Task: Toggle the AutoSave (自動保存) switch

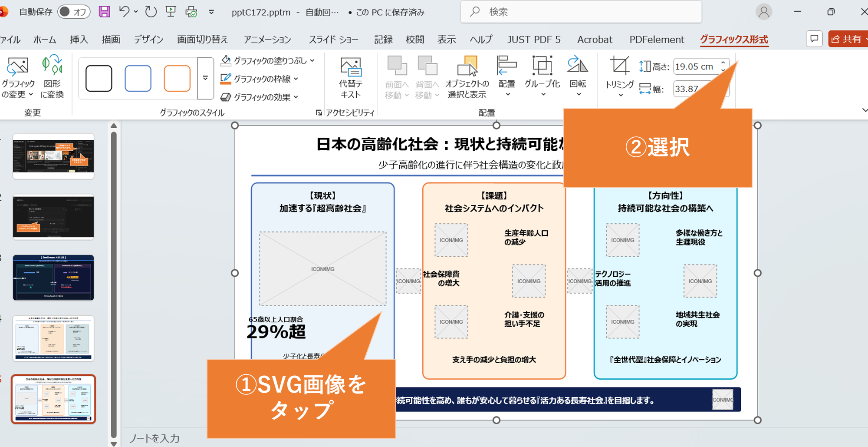Action: (x=73, y=12)
